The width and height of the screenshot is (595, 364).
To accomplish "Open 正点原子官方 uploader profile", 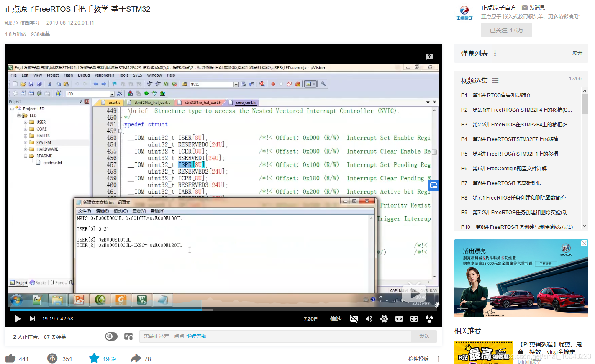I will click(498, 8).
